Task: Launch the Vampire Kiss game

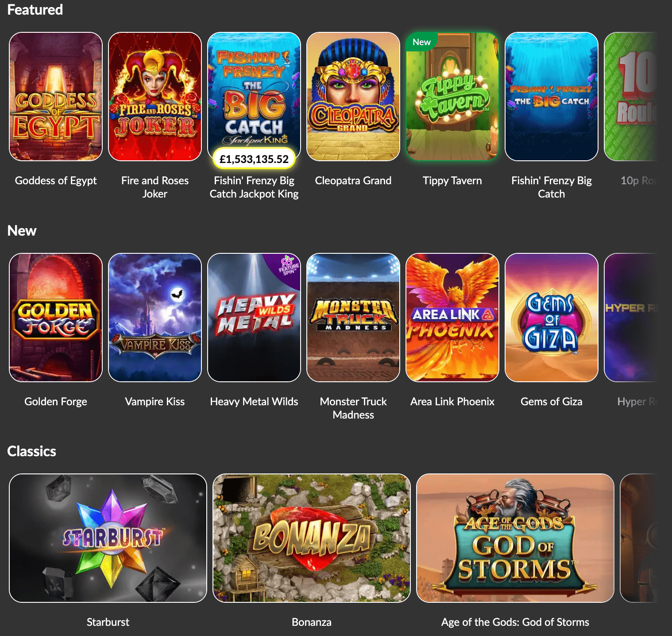Action: [x=155, y=318]
